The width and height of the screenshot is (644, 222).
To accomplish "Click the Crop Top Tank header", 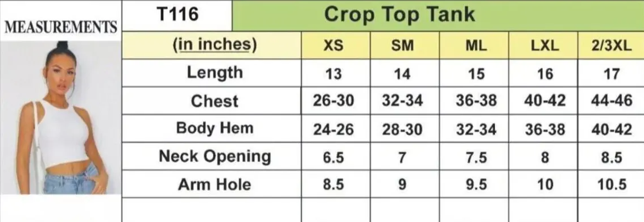I will click(x=399, y=15).
